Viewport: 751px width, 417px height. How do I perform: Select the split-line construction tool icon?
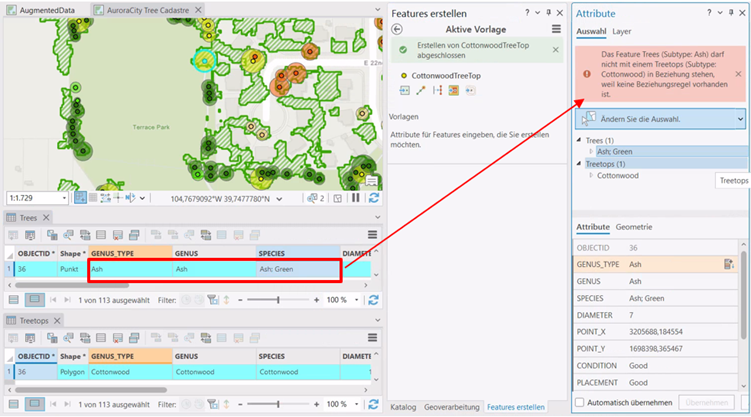pyautogui.click(x=437, y=90)
